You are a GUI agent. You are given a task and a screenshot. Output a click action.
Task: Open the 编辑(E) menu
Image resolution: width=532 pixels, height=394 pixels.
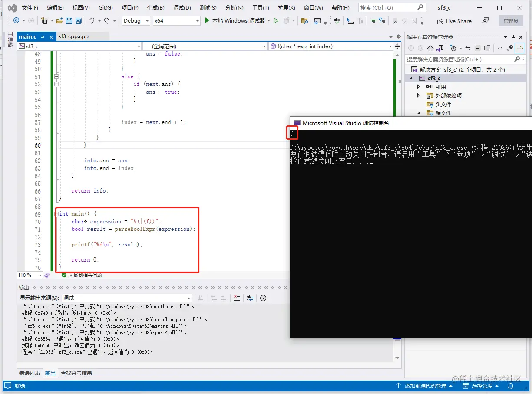click(x=55, y=8)
